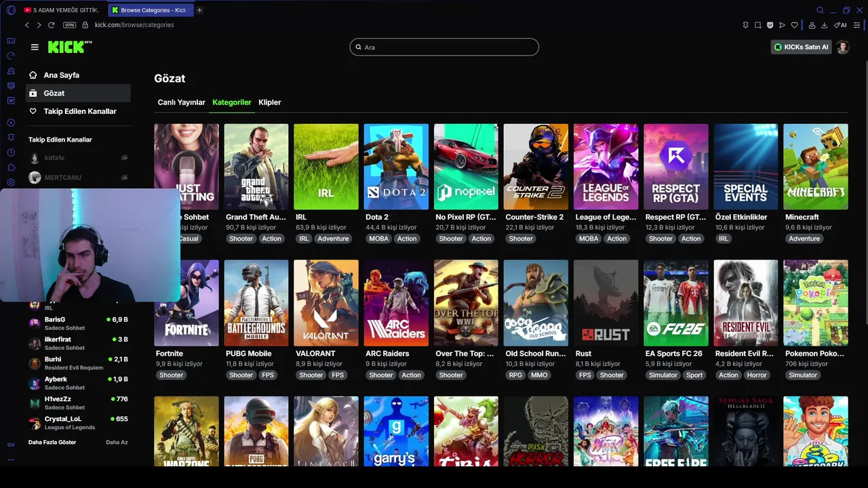
Task: Go forward in browser
Action: 39,25
